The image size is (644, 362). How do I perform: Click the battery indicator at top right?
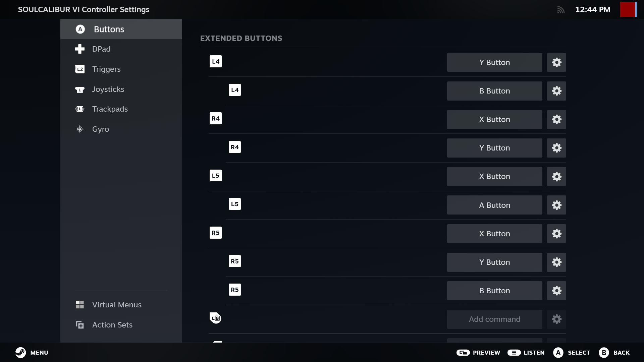[x=628, y=9]
